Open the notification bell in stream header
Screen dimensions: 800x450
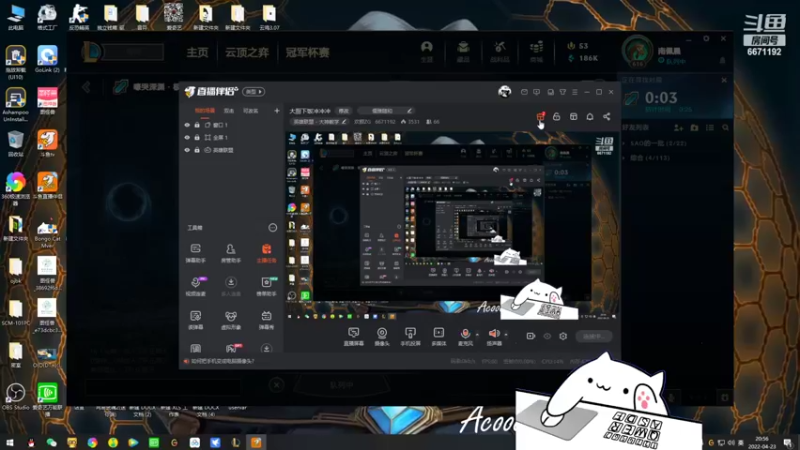pos(590,117)
